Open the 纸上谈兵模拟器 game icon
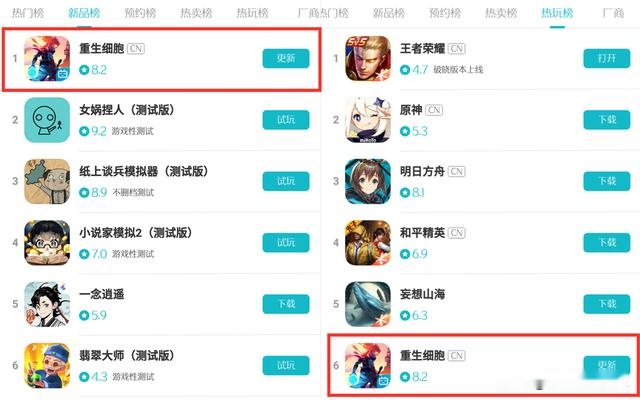The width and height of the screenshot is (640, 400). click(x=47, y=181)
